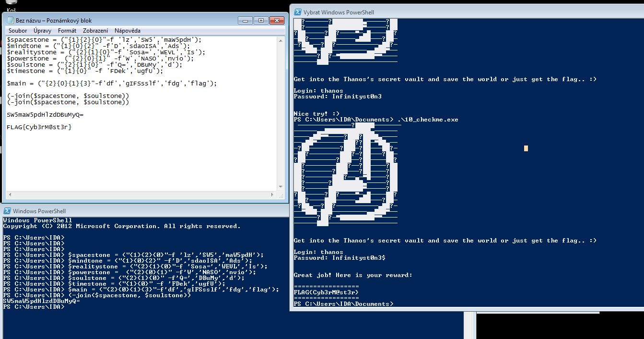Open the Soubor menu in Notepad

pos(18,31)
